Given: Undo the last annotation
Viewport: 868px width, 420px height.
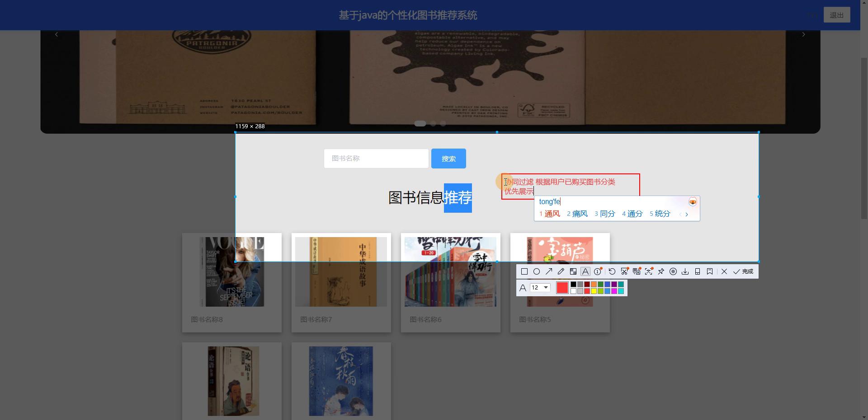Looking at the screenshot, I should (x=612, y=271).
